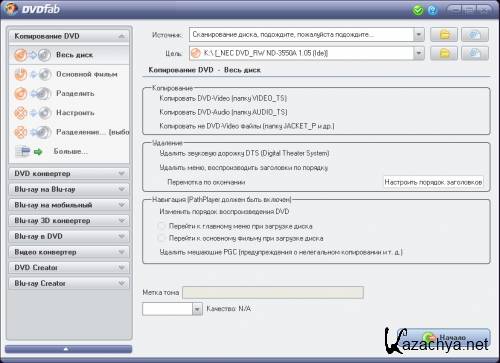Open the Источник dropdown list

coord(419,35)
